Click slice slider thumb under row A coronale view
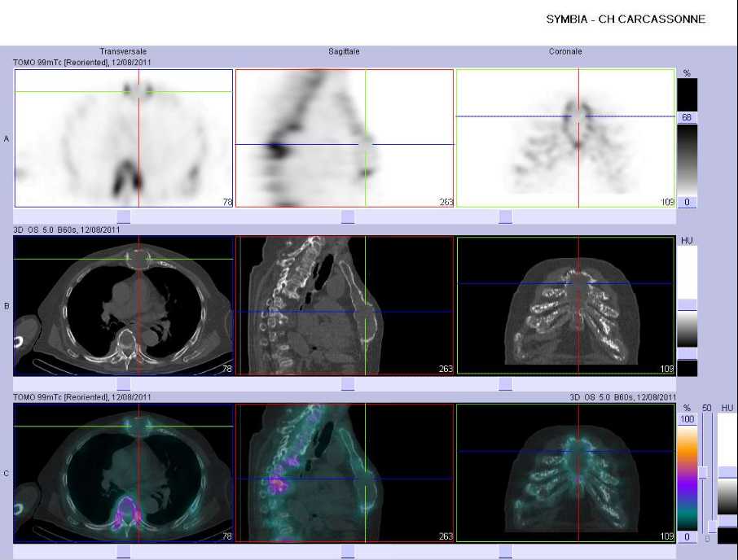Image resolution: width=738 pixels, height=560 pixels. click(506, 217)
